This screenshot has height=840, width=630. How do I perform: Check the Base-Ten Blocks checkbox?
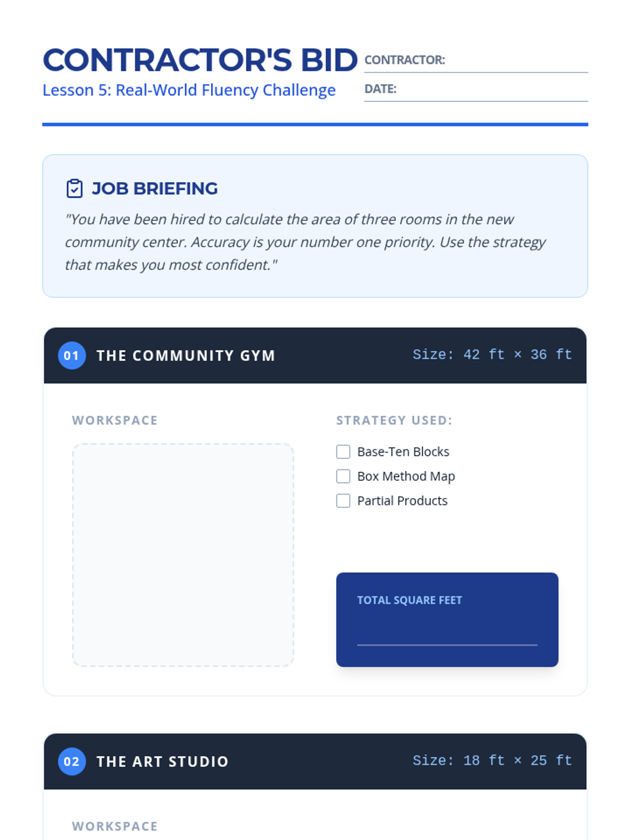tap(343, 451)
